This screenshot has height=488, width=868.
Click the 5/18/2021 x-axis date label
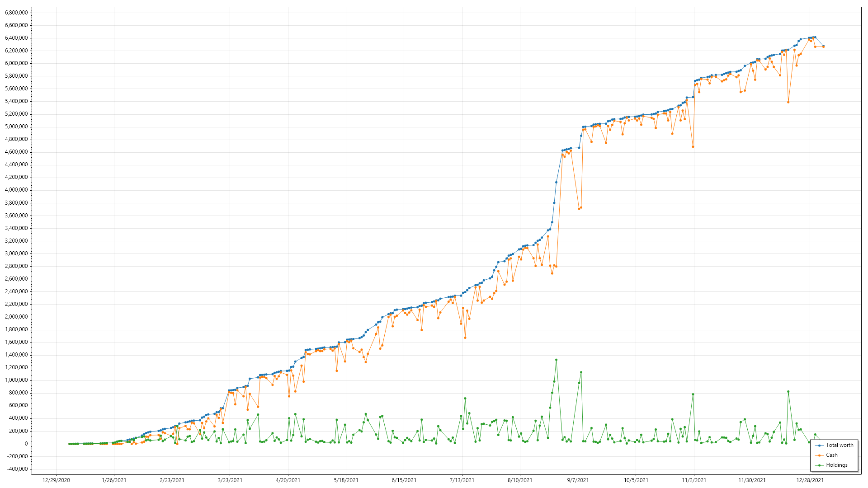(346, 480)
